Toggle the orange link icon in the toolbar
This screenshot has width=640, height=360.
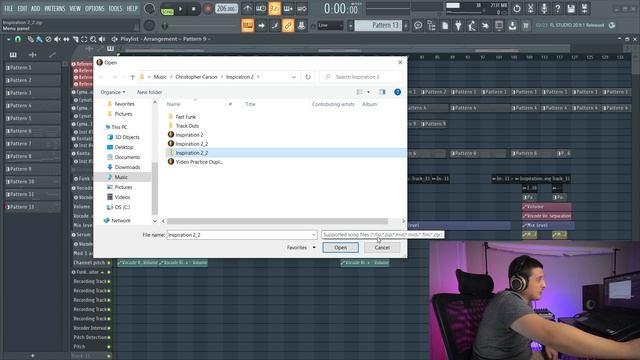288,25
